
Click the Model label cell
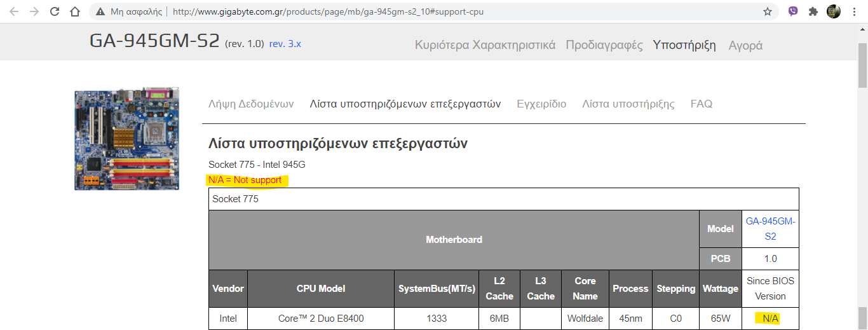(720, 229)
